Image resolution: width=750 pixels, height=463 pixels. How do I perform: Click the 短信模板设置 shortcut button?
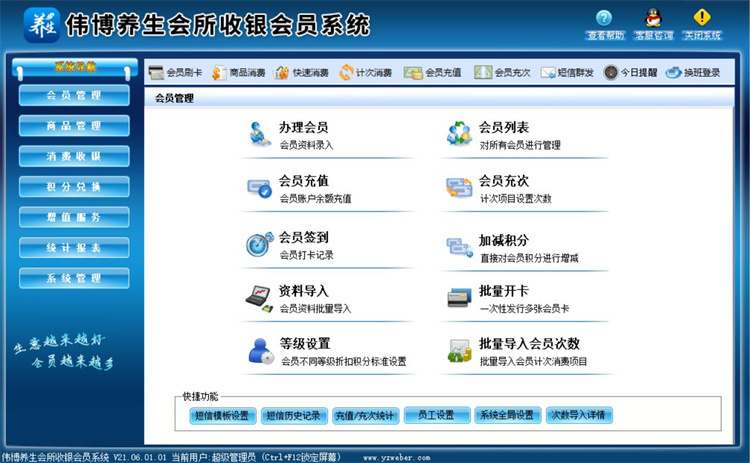coord(221,415)
